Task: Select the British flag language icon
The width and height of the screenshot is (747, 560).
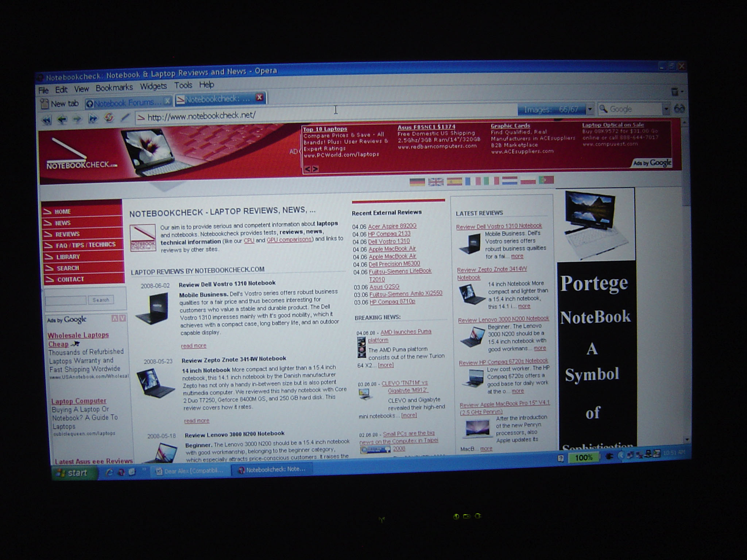Action: 436,182
